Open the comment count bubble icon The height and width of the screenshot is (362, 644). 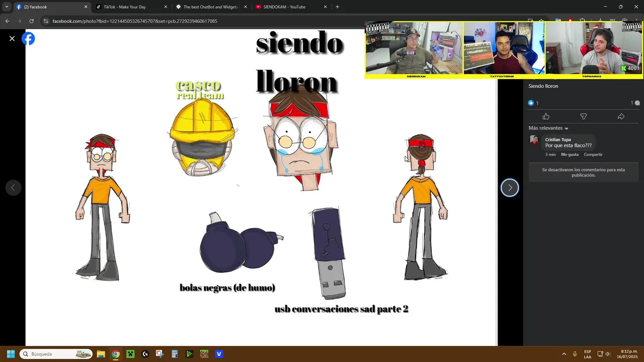[x=635, y=103]
